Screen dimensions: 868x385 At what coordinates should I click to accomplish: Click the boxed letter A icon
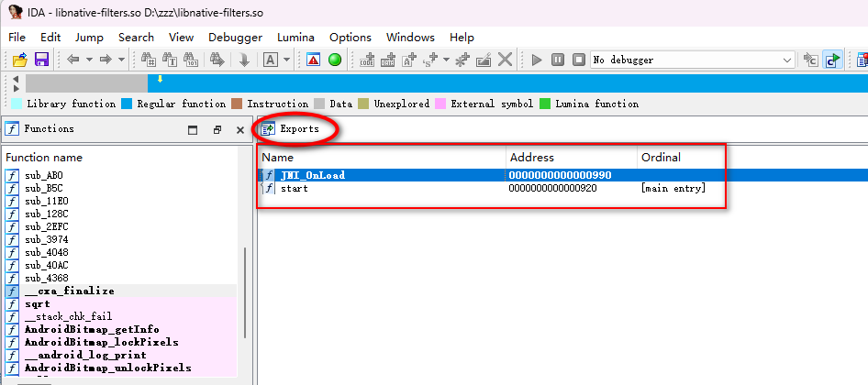pyautogui.click(x=270, y=60)
